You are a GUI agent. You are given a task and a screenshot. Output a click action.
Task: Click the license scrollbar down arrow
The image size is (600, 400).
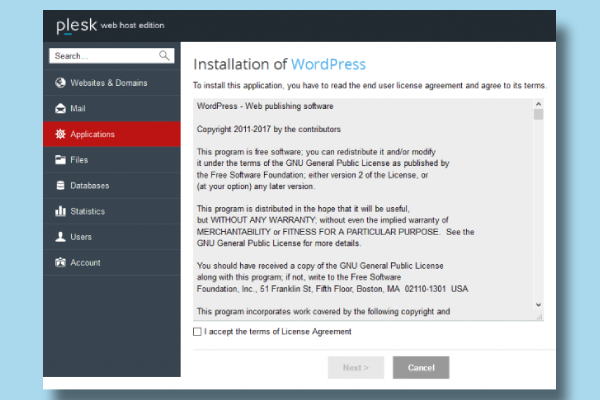539,304
